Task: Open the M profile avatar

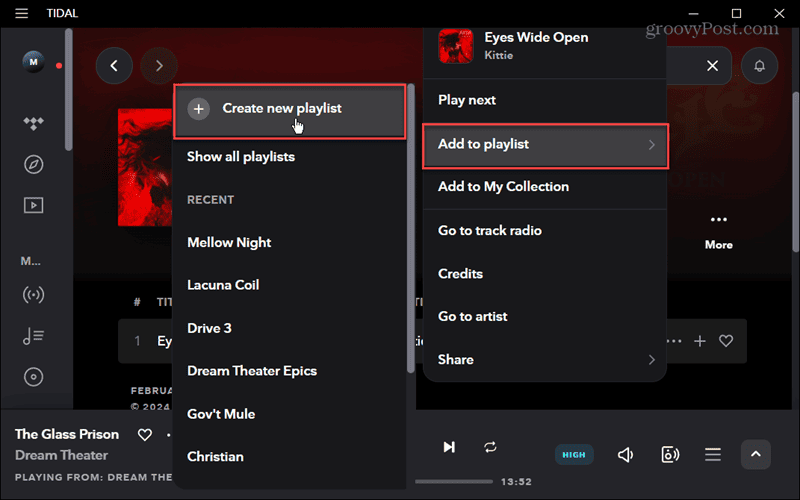Action: point(34,62)
